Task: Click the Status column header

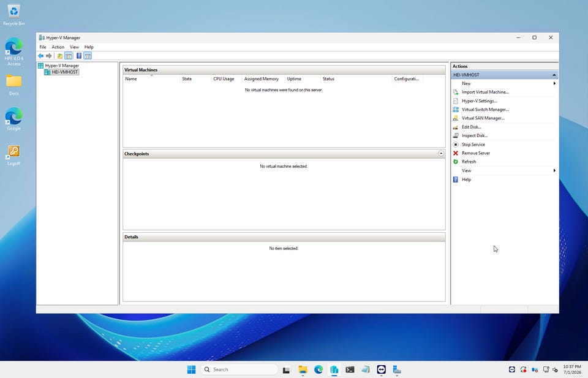Action: click(356, 79)
